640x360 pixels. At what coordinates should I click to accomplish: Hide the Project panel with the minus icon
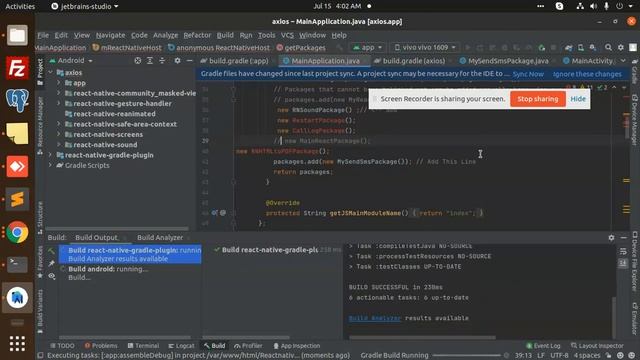click(x=189, y=60)
